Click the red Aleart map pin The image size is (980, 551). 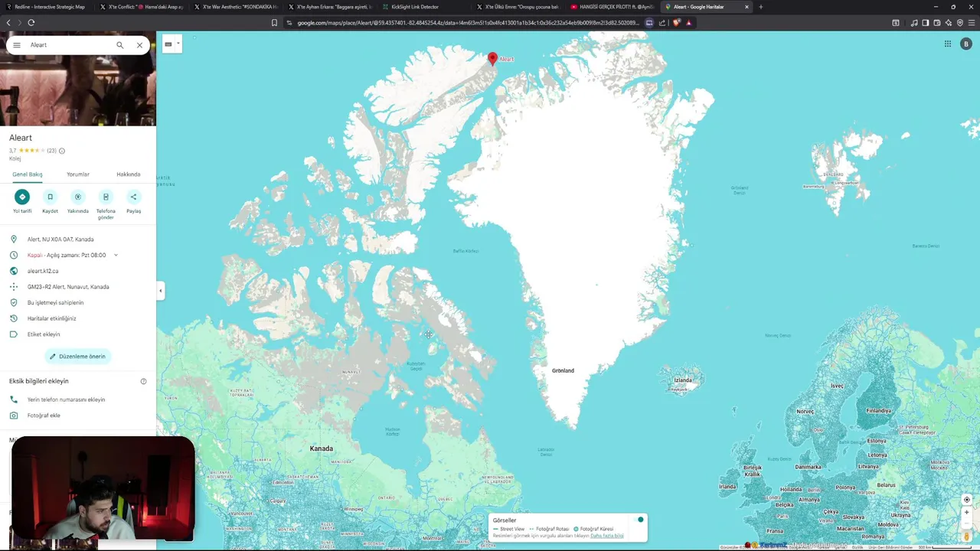coord(492,59)
